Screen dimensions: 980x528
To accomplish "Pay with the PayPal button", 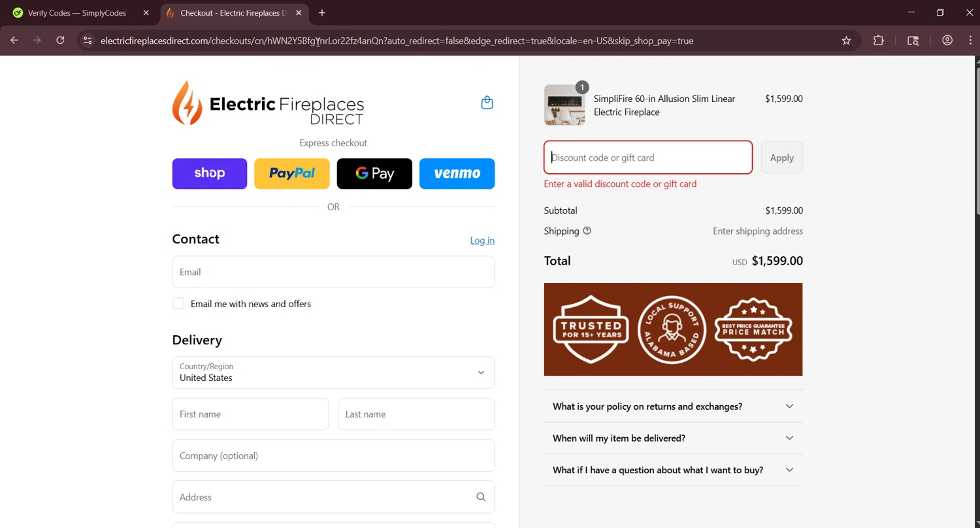I will pyautogui.click(x=292, y=174).
